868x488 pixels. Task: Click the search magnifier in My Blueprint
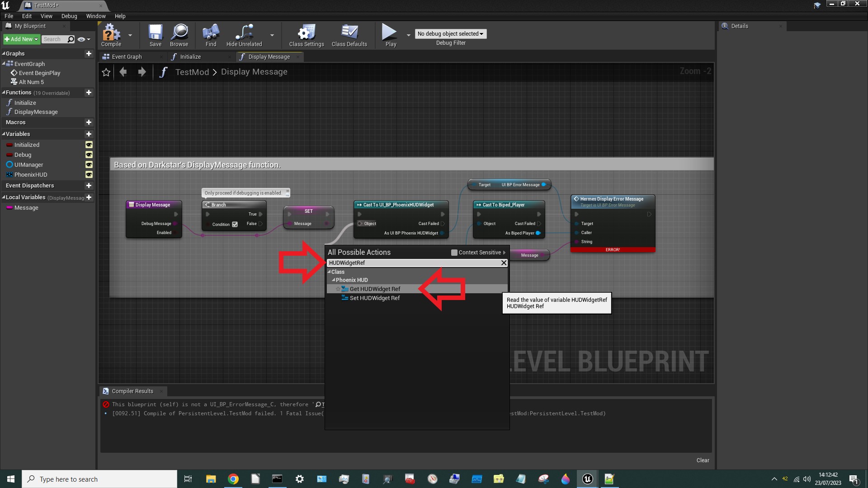point(71,39)
